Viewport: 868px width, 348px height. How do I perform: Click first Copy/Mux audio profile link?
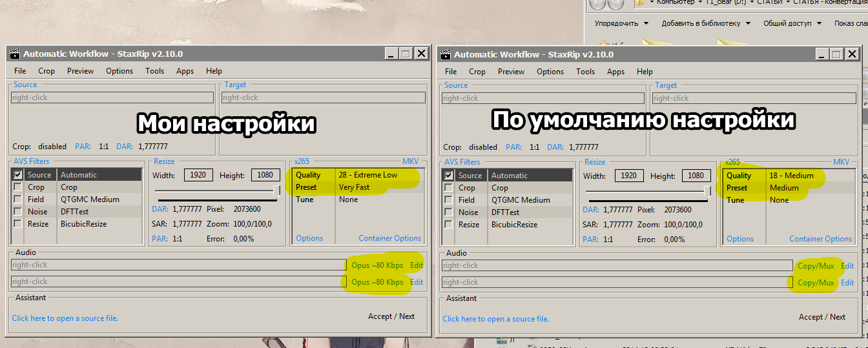(x=816, y=265)
